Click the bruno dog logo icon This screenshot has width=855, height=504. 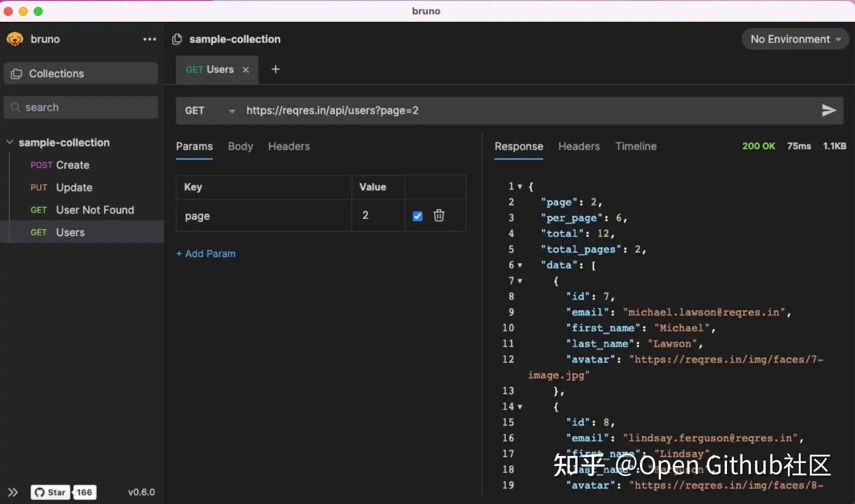[15, 39]
